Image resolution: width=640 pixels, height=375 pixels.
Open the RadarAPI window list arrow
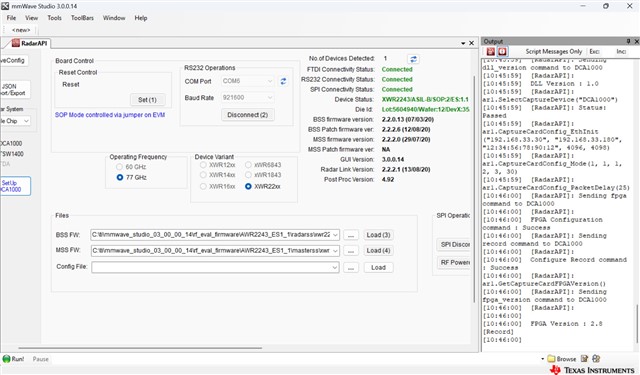[x=463, y=43]
